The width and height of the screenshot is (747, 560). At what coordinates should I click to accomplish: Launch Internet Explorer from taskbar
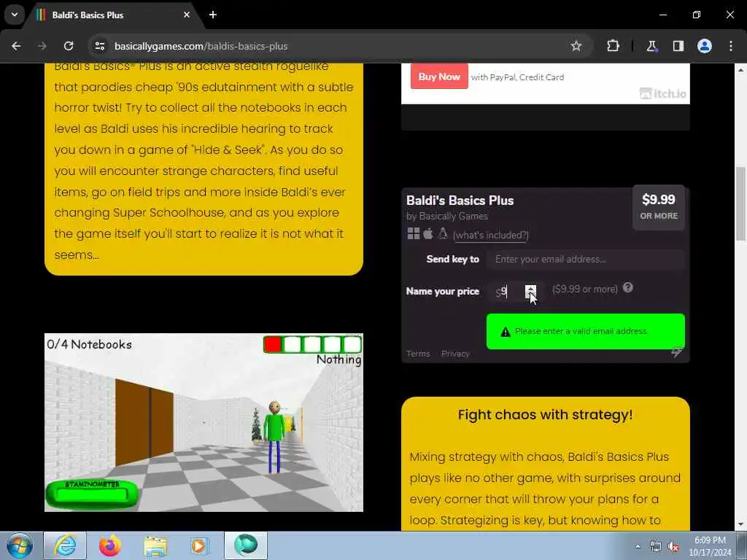point(65,545)
